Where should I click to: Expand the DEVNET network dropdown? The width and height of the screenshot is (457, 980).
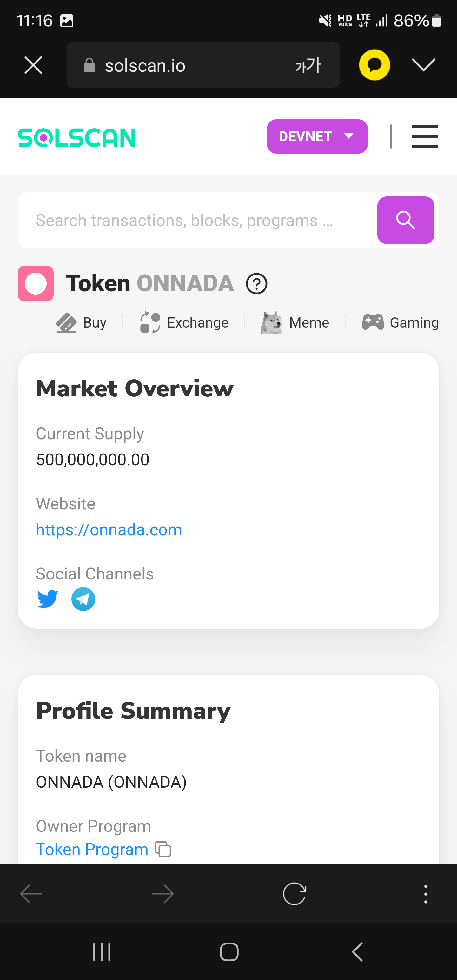click(x=317, y=136)
